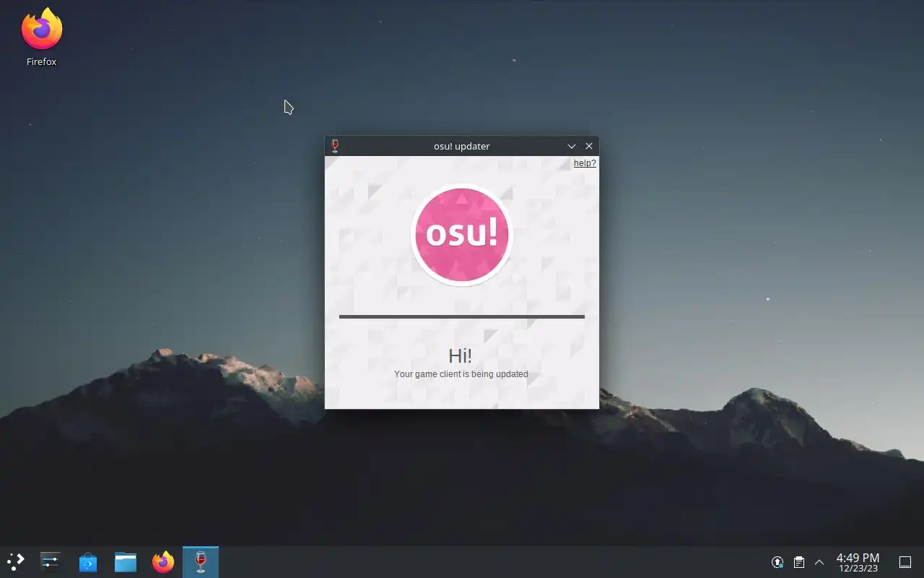
Task: Click the Show Desktop button in panel
Action: tap(905, 562)
